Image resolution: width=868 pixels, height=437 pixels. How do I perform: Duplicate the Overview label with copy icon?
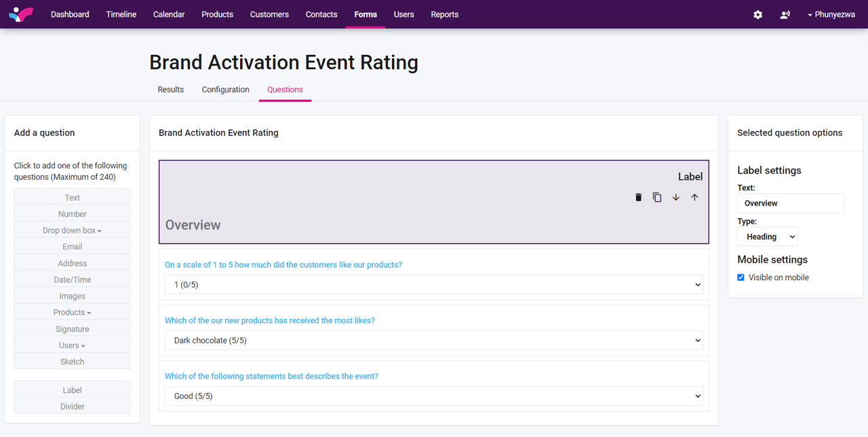click(657, 197)
